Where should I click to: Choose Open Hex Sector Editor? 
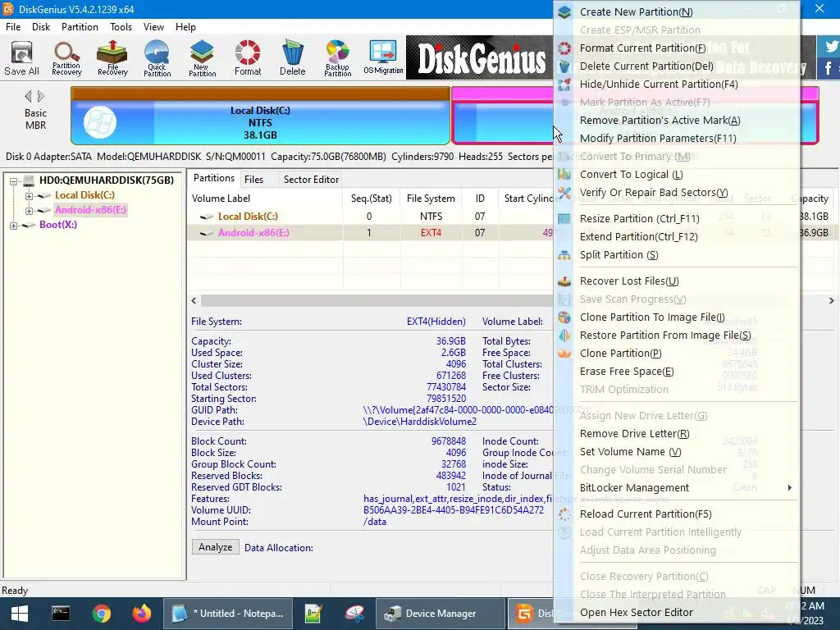(637, 612)
